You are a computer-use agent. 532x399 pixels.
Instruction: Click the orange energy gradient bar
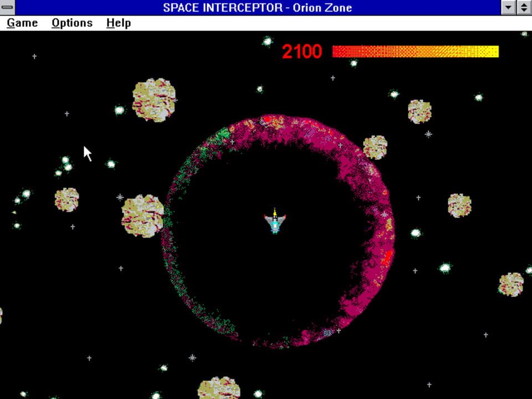(x=416, y=50)
